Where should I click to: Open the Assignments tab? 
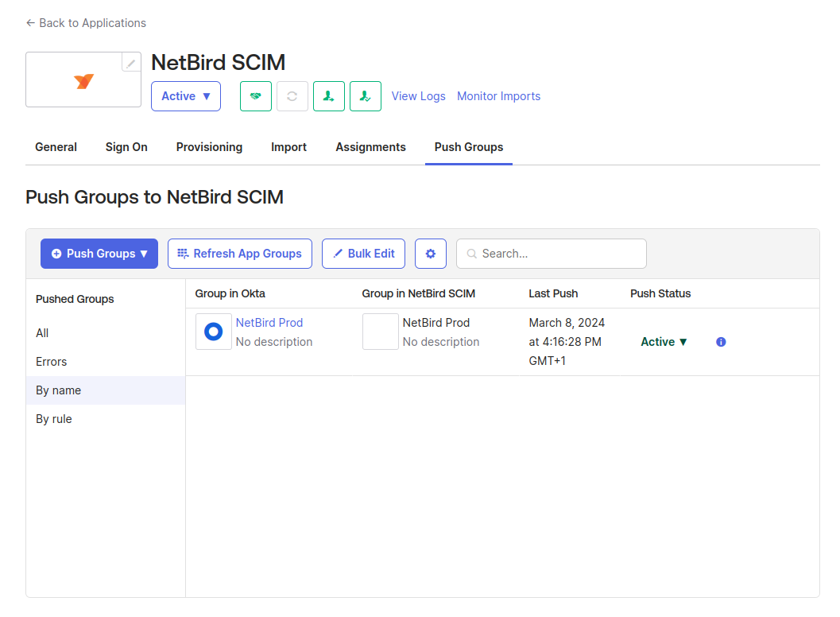click(370, 147)
